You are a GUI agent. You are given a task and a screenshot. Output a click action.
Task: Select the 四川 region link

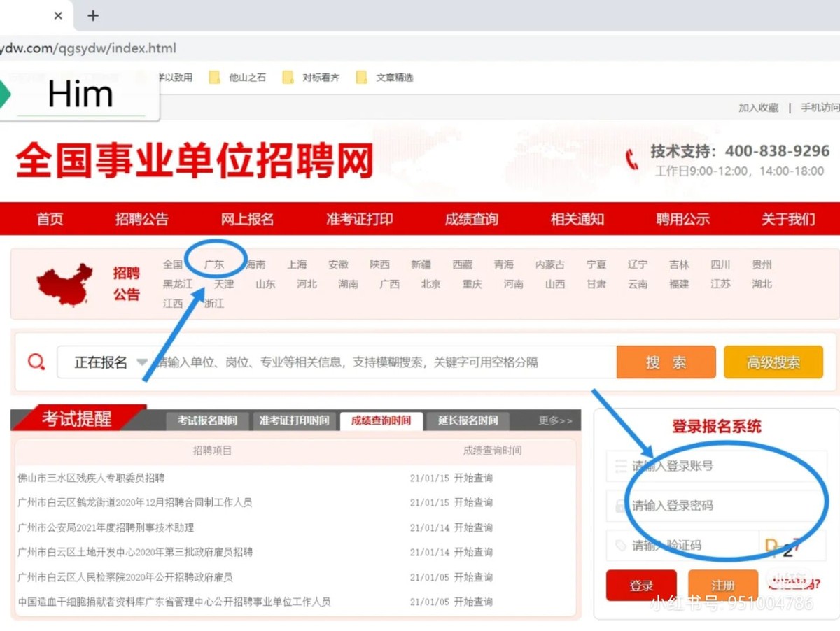pyautogui.click(x=720, y=264)
